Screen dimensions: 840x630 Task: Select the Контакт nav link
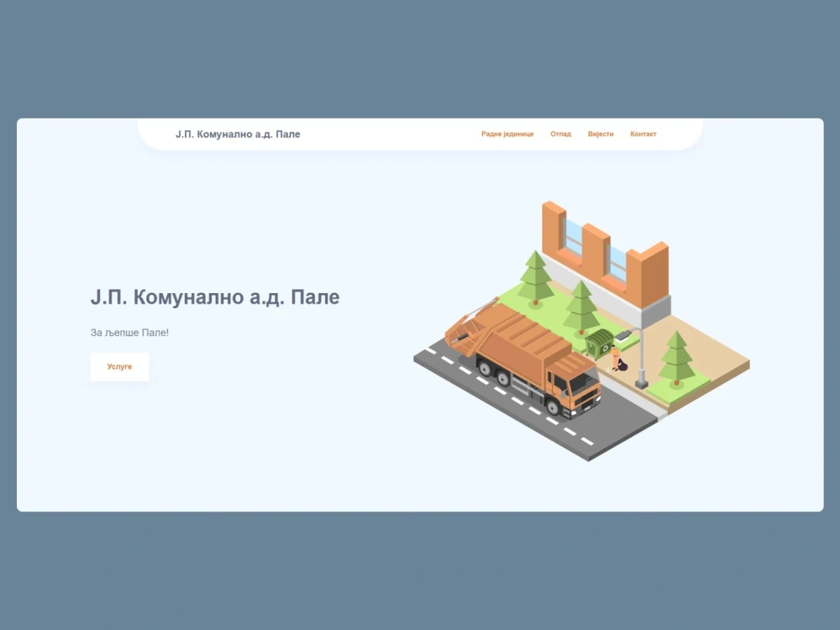point(643,134)
